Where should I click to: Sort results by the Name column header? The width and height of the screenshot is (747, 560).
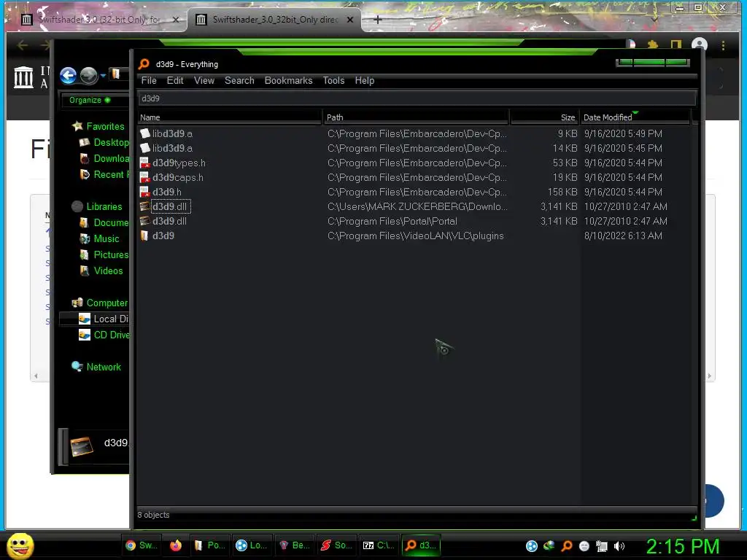point(230,117)
